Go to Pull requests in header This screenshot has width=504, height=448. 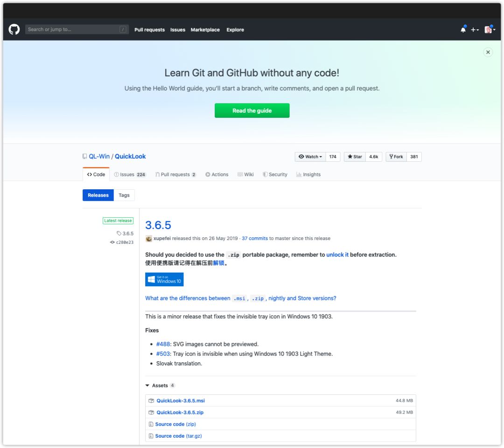(149, 29)
